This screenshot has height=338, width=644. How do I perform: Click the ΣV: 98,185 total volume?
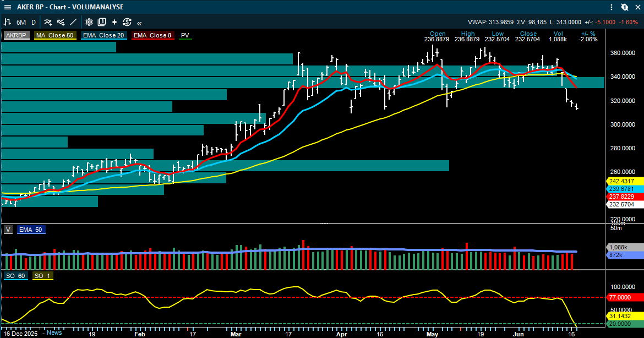(x=532, y=22)
